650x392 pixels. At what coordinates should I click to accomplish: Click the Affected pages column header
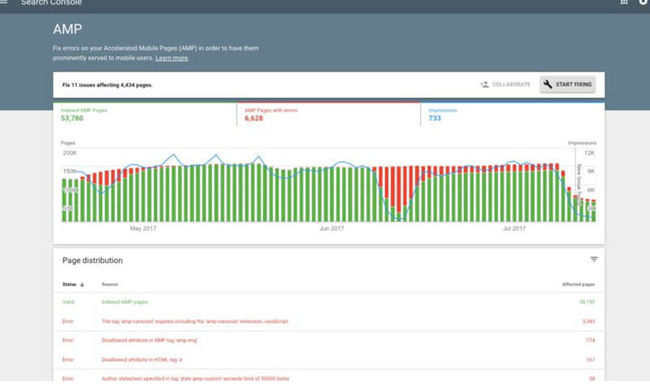578,284
